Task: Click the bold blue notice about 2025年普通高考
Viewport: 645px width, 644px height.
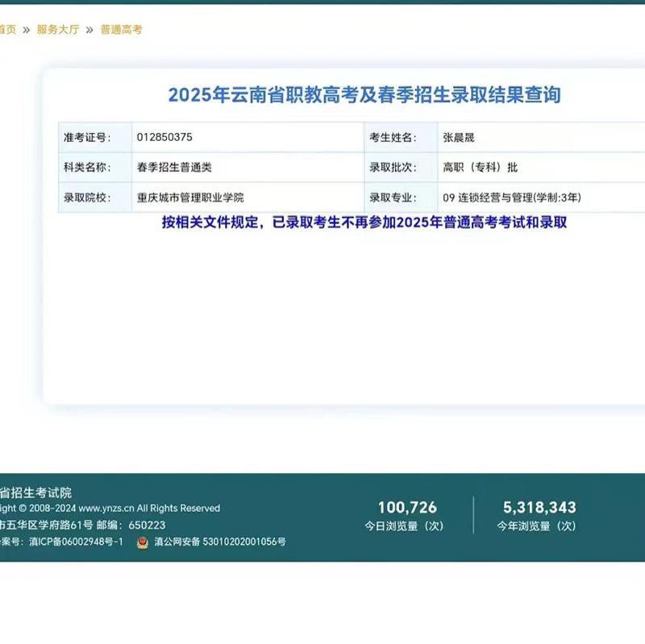Action: pos(364,222)
